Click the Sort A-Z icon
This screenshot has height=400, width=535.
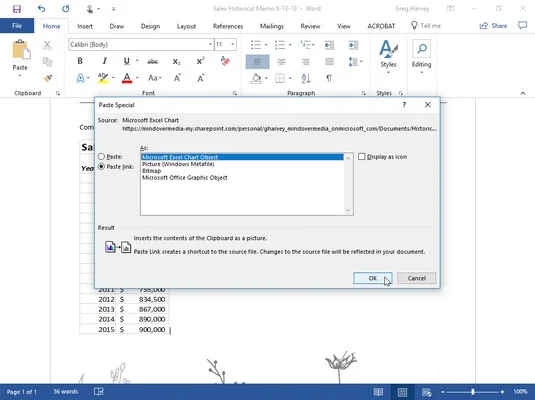click(x=306, y=78)
